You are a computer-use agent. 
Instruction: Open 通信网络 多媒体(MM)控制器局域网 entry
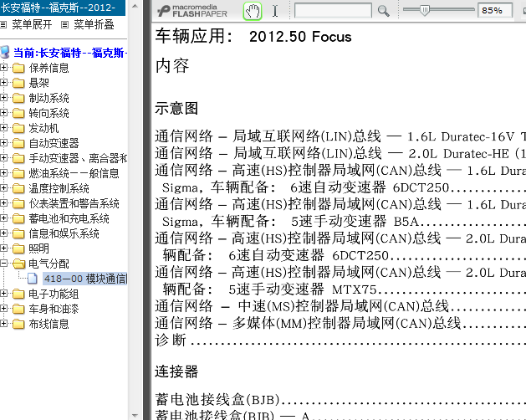(x=340, y=323)
